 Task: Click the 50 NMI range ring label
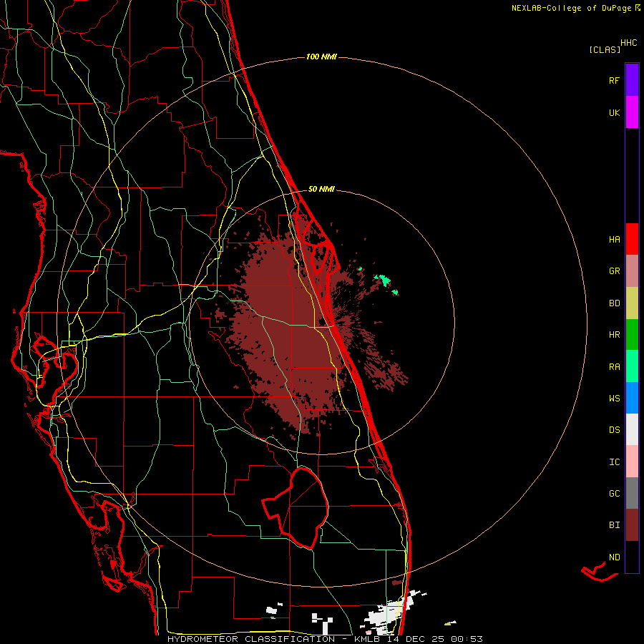[x=321, y=189]
